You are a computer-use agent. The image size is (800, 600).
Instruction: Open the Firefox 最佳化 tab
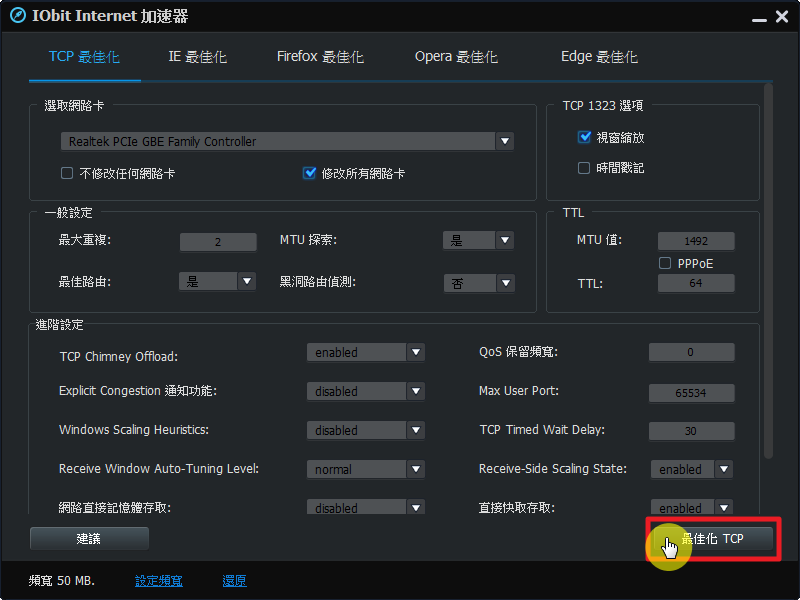[320, 57]
